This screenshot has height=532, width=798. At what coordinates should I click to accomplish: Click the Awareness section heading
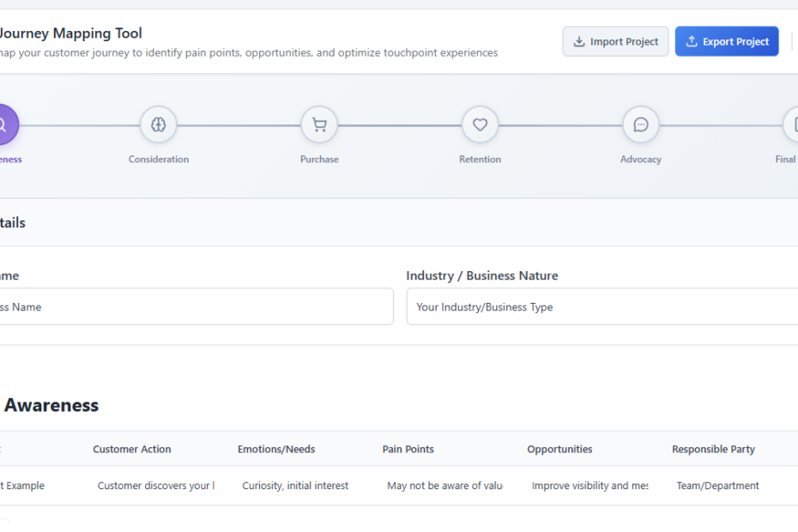click(51, 405)
